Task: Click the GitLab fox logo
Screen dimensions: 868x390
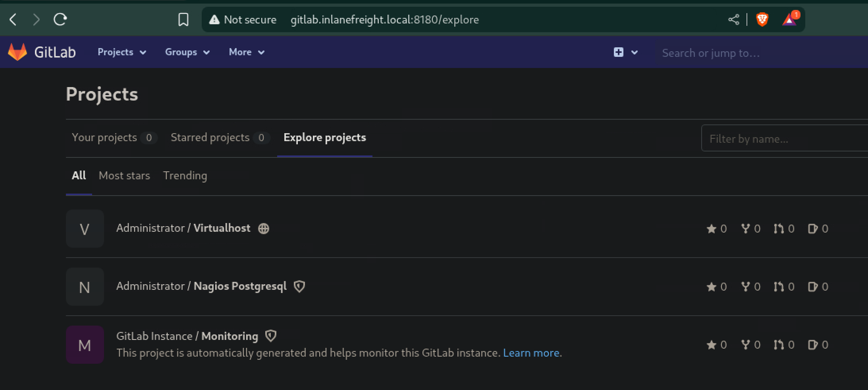Action: [x=17, y=52]
